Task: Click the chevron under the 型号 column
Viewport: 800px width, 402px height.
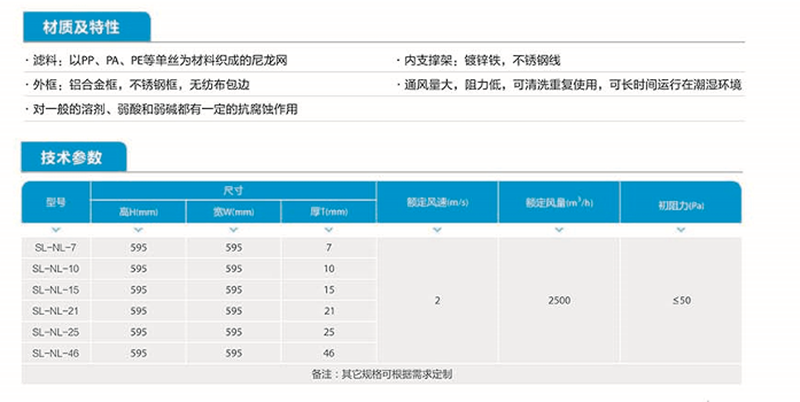Action: [x=55, y=231]
